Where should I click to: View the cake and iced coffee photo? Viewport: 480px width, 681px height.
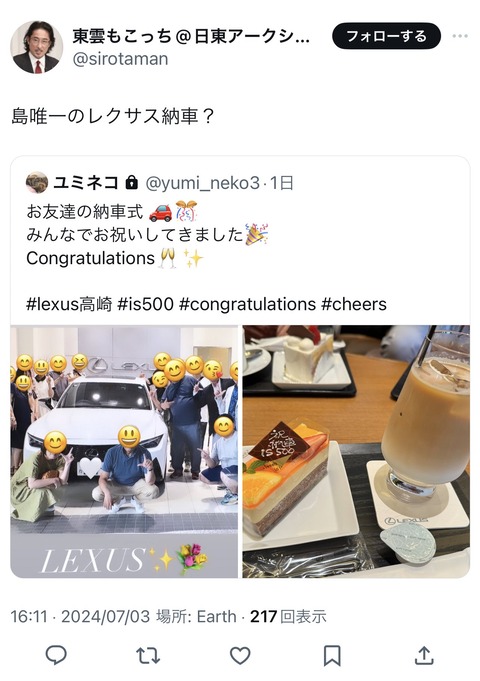pyautogui.click(x=356, y=452)
